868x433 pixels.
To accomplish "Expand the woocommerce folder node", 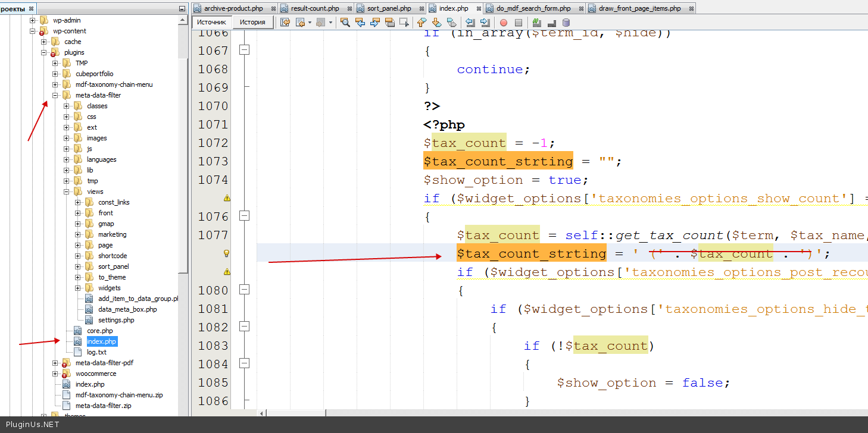I will [x=55, y=374].
